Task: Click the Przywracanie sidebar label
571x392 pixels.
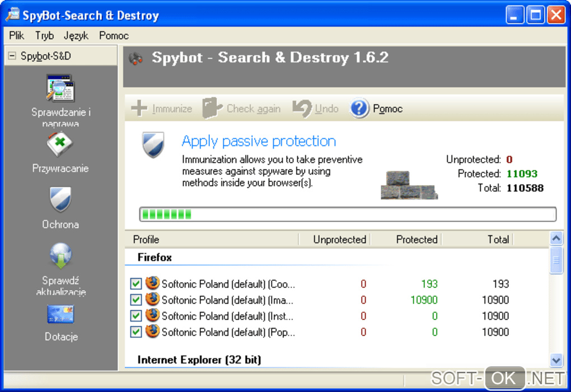Action: [60, 168]
